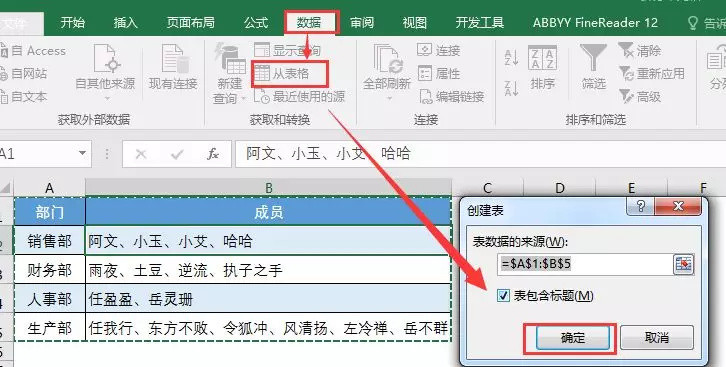Viewport: 726px width, 367px height.
Task: Click the confirm checkmark in formula bar
Action: (177, 154)
